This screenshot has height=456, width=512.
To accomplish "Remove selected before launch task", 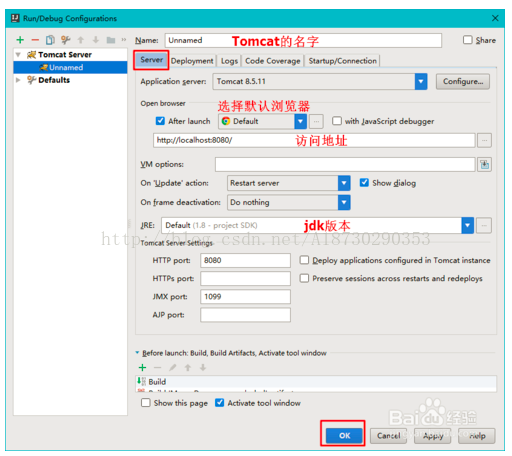I will (x=158, y=367).
